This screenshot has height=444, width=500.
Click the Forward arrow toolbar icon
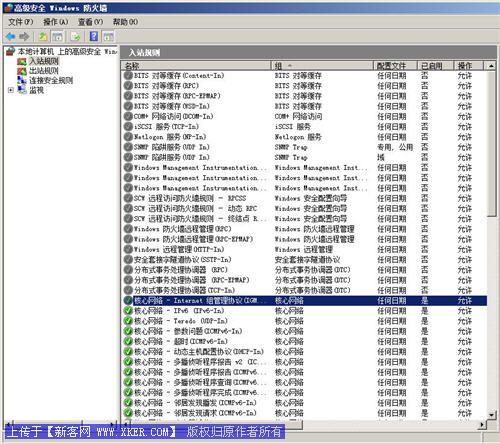(x=24, y=36)
